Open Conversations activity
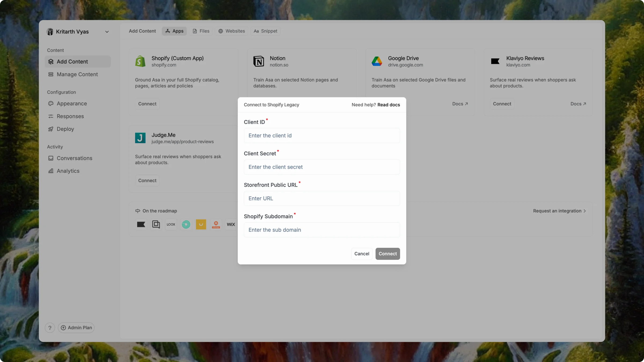The image size is (644, 362). (x=78, y=158)
